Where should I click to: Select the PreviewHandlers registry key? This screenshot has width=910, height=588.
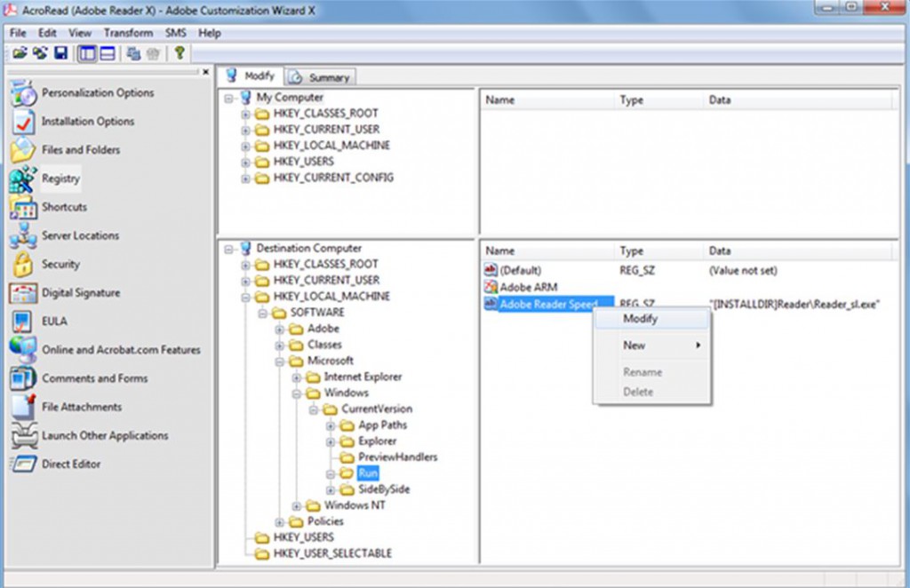tap(397, 457)
